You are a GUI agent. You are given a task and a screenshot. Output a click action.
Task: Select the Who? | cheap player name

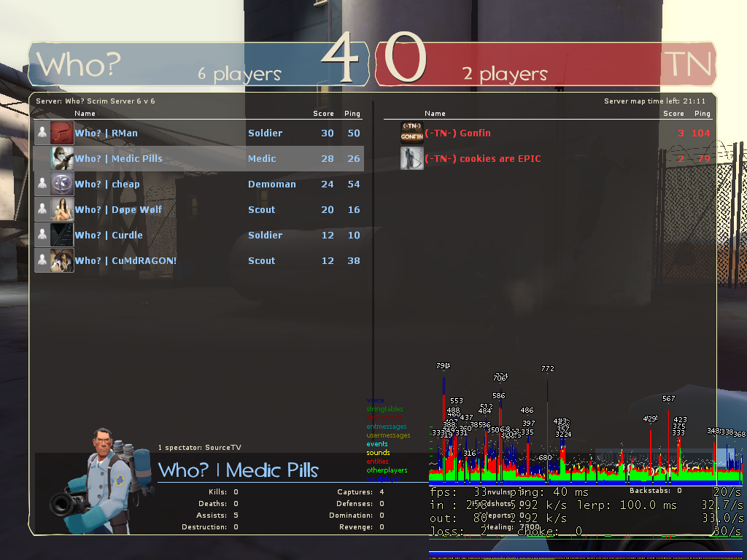[107, 184]
